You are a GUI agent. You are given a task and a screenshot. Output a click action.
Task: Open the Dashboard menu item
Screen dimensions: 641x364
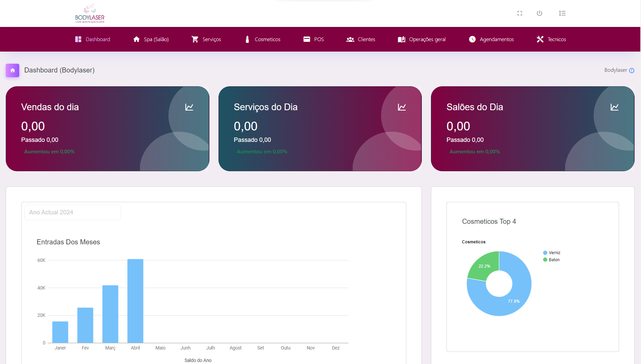tap(93, 39)
